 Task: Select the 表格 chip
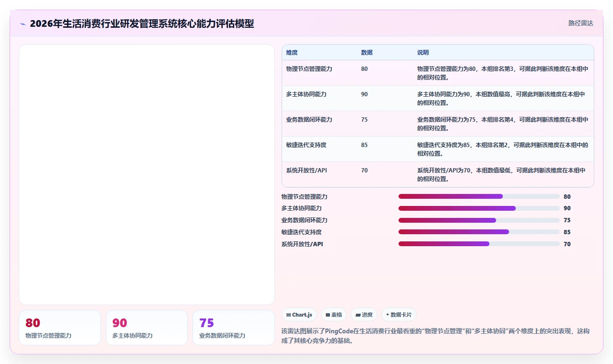click(x=334, y=315)
